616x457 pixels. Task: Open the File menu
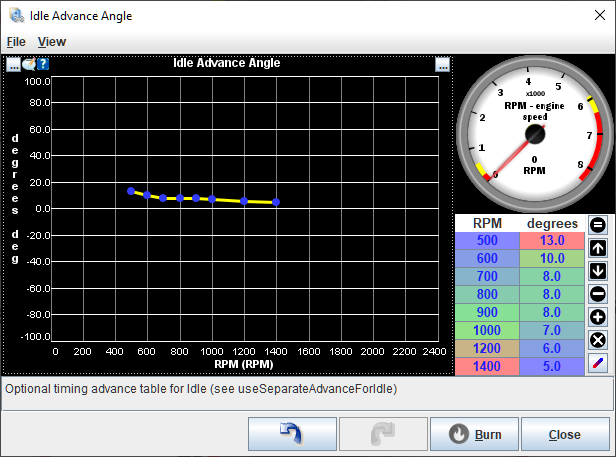[16, 42]
